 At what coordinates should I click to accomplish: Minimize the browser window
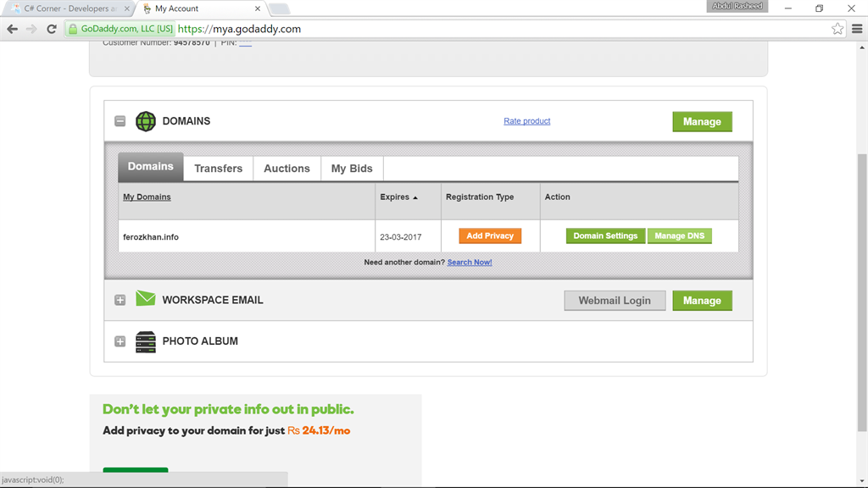[788, 8]
